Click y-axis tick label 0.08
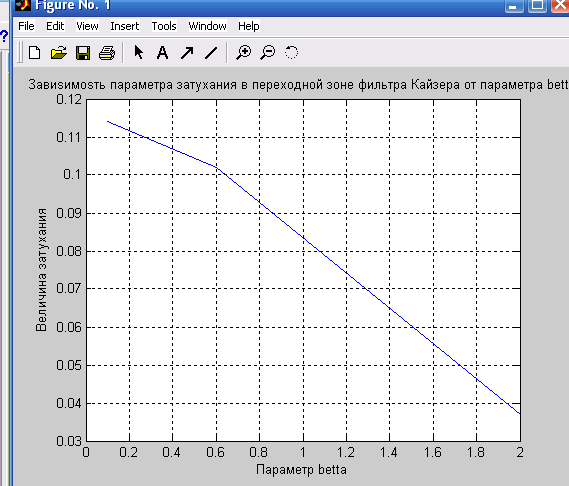The height and width of the screenshot is (486, 569). point(69,251)
